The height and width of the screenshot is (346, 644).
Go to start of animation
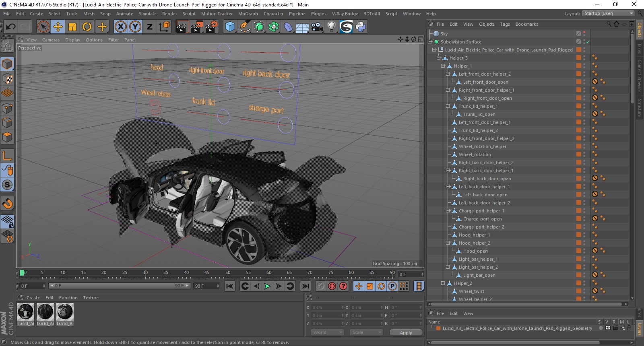230,286
